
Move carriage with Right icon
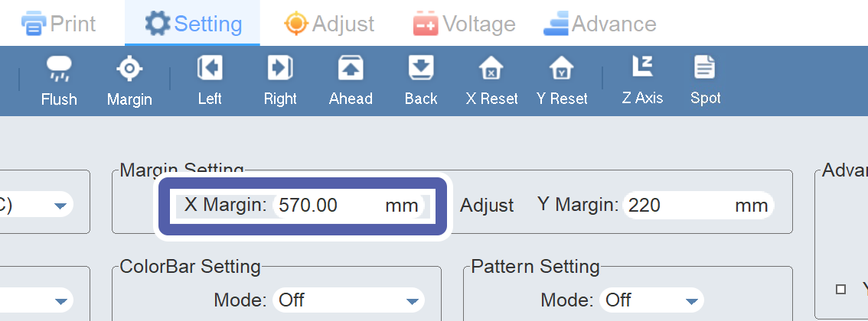[280, 69]
